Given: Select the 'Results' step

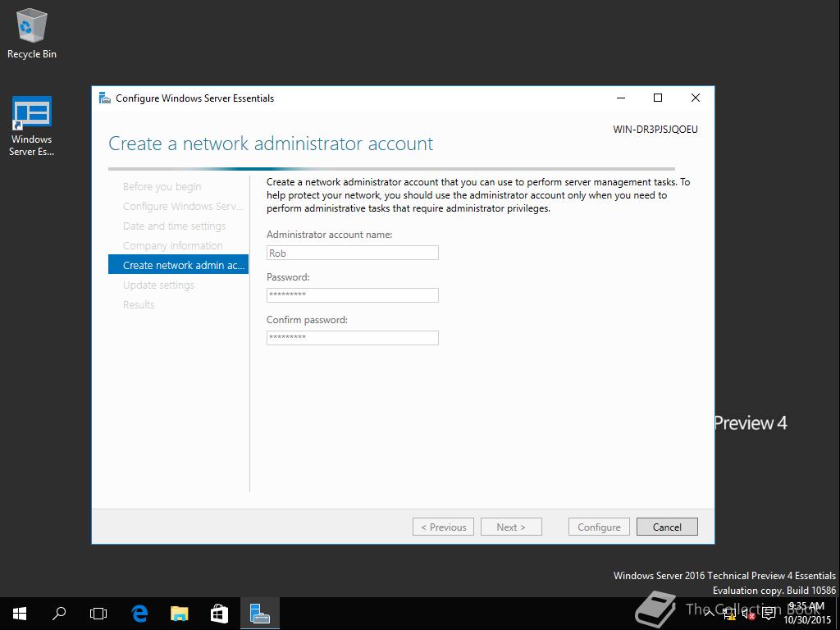Looking at the screenshot, I should click(x=139, y=305).
